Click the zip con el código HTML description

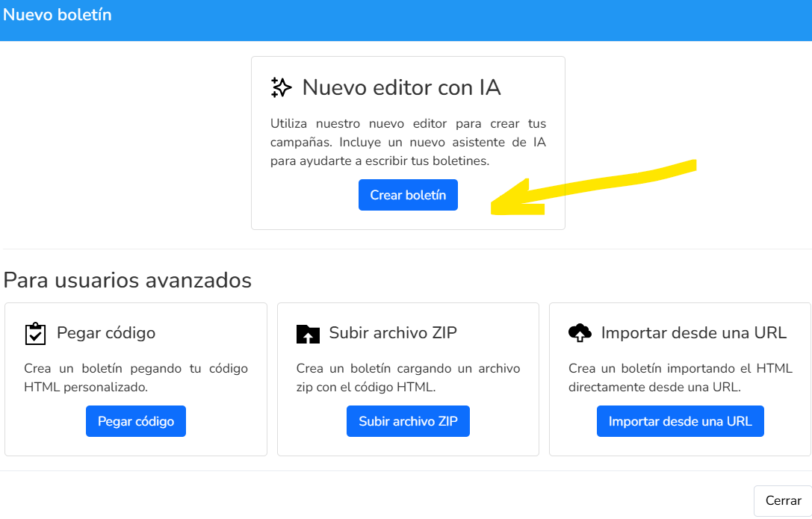[x=408, y=378]
